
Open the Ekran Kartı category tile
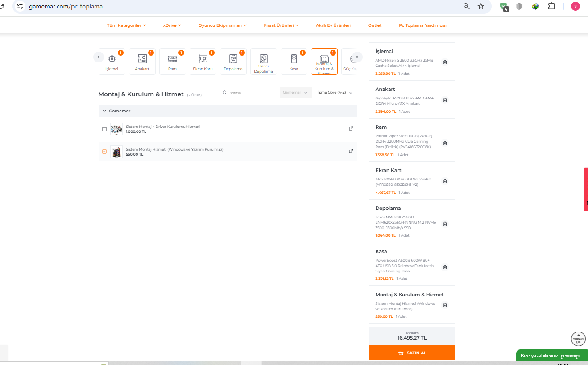coord(203,62)
